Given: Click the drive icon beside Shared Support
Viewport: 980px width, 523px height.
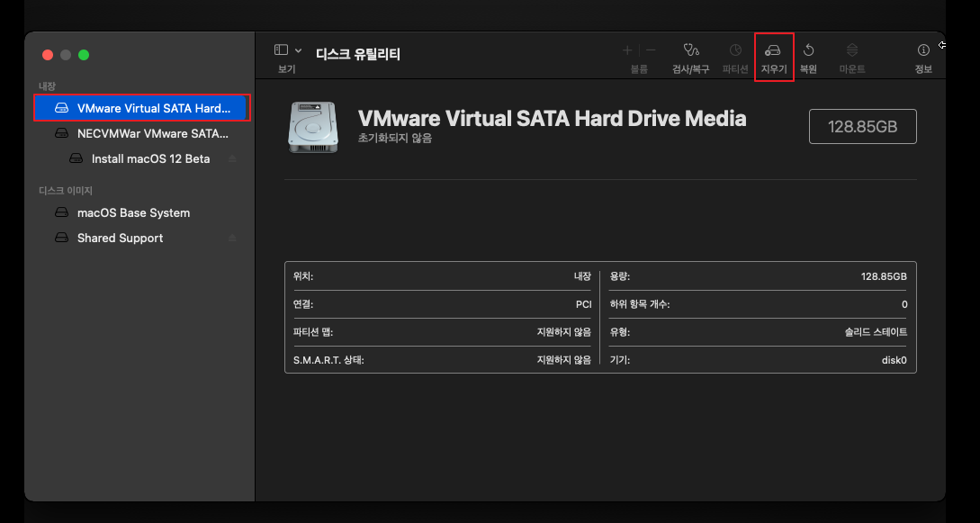Looking at the screenshot, I should tap(61, 238).
